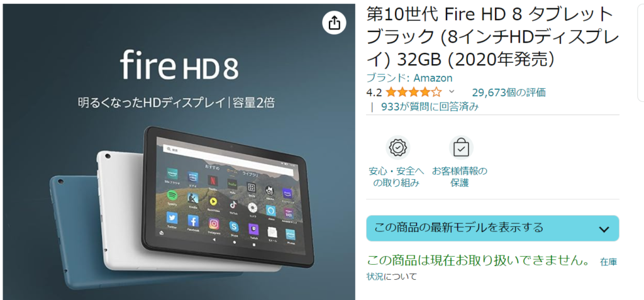644x300 pixels.
Task: Click the Fire HD 8 product image
Action: point(179,152)
